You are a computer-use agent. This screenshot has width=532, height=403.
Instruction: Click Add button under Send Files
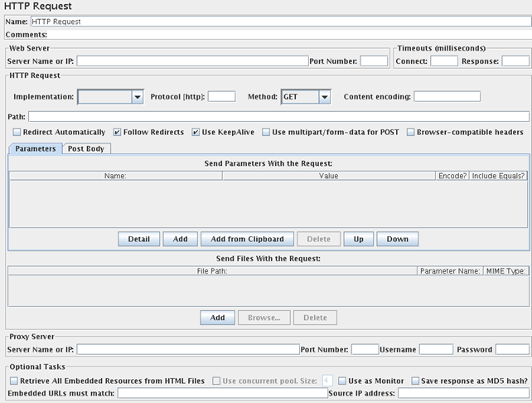tap(217, 318)
